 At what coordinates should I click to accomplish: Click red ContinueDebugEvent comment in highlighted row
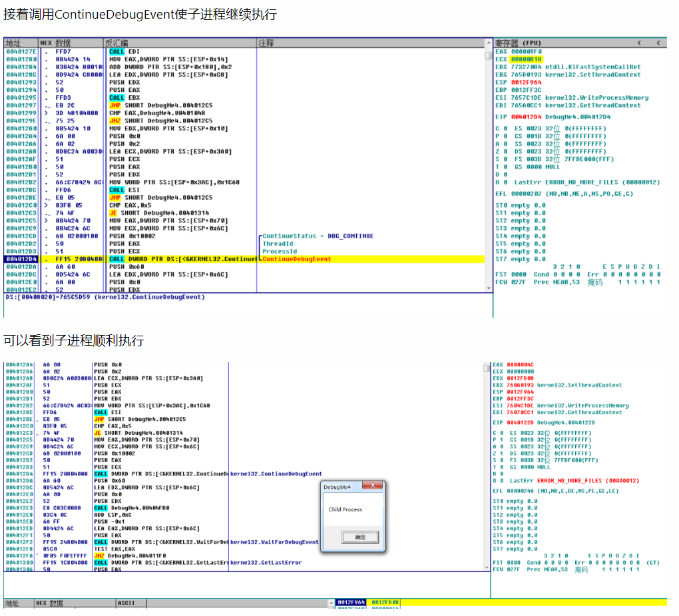point(297,259)
